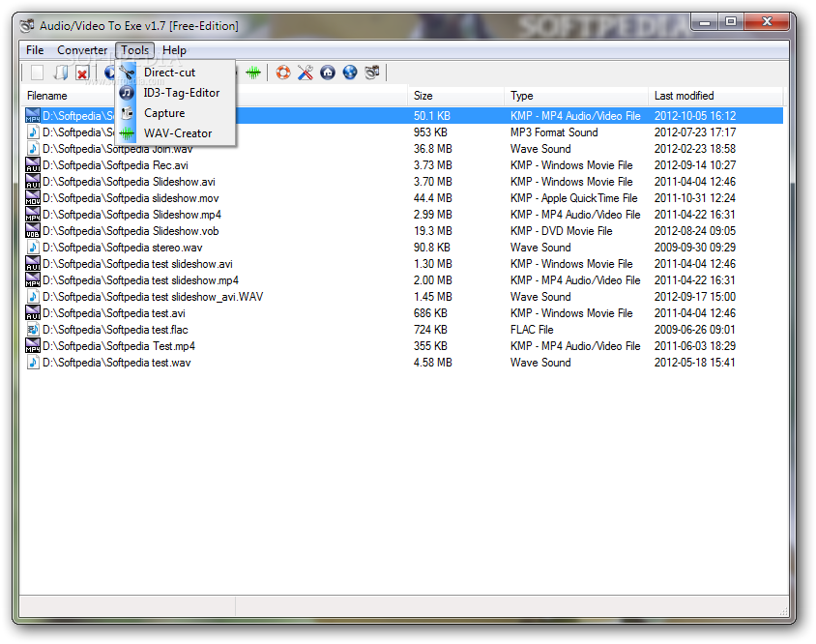The image size is (816, 644).
Task: Click the music note icon beside ID3-Tag-Editor
Action: click(127, 93)
